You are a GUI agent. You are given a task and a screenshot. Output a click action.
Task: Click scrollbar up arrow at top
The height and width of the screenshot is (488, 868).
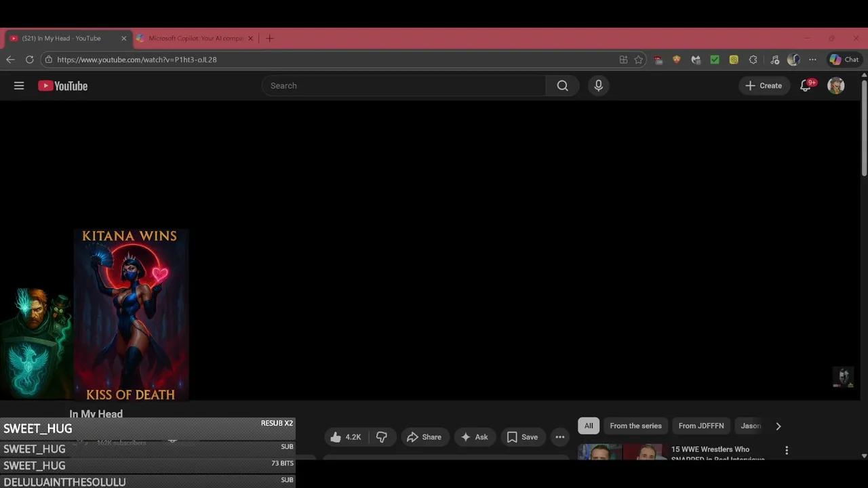(x=864, y=76)
